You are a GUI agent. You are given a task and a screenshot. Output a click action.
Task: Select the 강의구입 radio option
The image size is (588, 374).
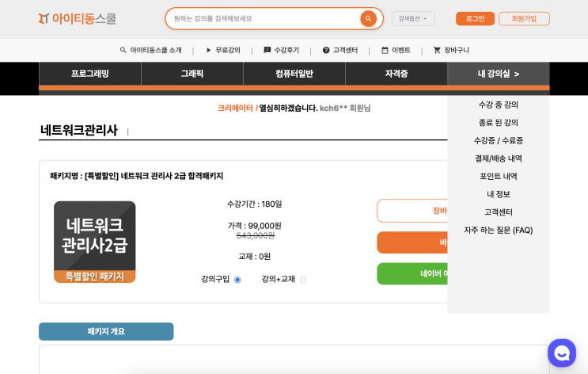click(x=237, y=280)
